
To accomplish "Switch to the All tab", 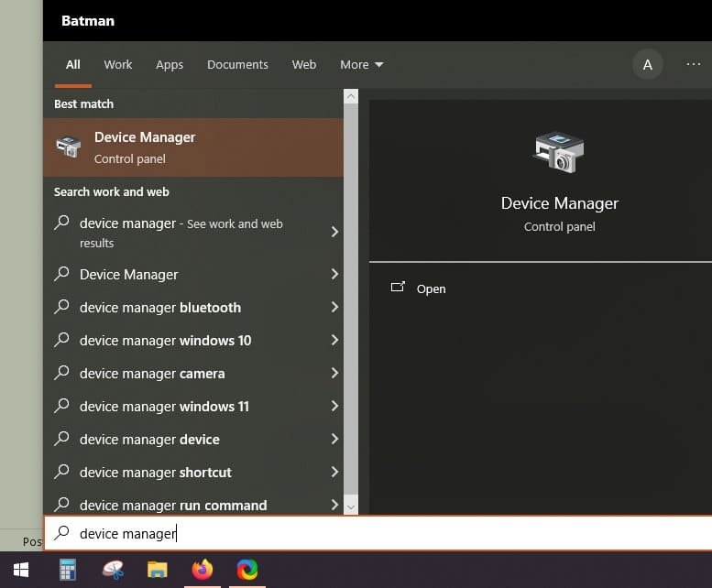I will [73, 64].
